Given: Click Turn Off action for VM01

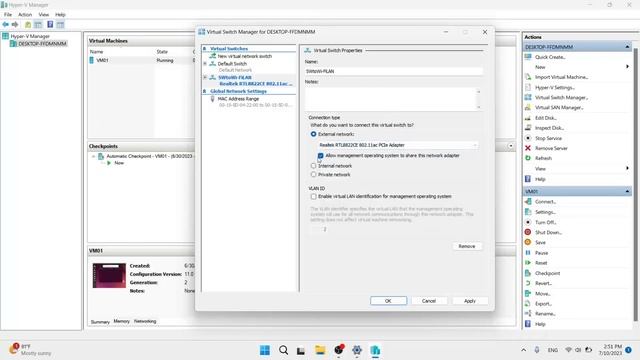Looking at the screenshot, I should tap(546, 222).
